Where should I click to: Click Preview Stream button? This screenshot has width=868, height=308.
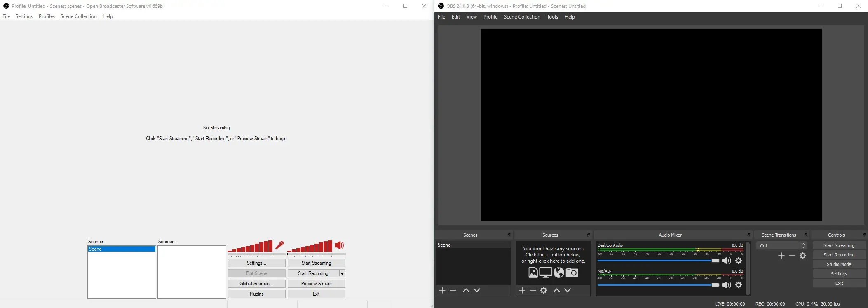point(317,284)
